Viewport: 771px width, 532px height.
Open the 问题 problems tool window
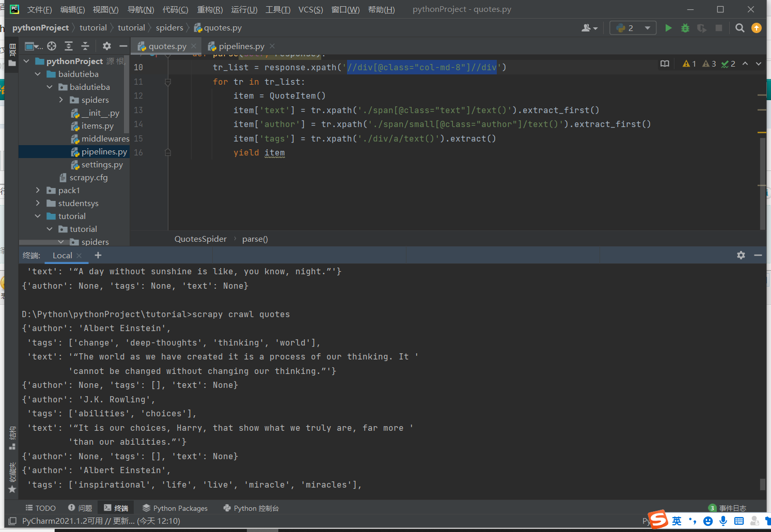tap(80, 508)
